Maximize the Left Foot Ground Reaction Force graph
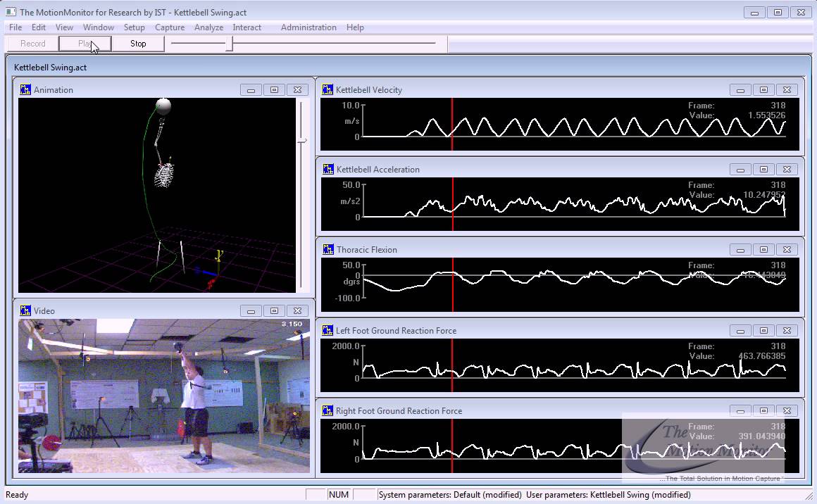Viewport: 817px width, 504px height. [764, 331]
